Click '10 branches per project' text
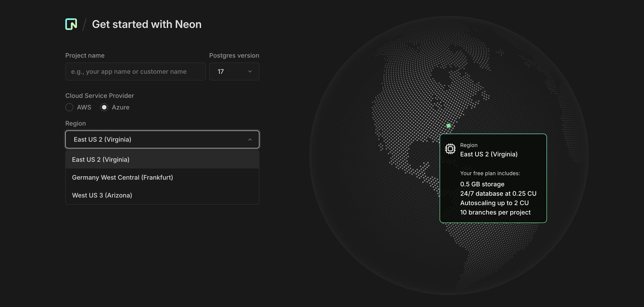This screenshot has height=307, width=644. tap(495, 212)
